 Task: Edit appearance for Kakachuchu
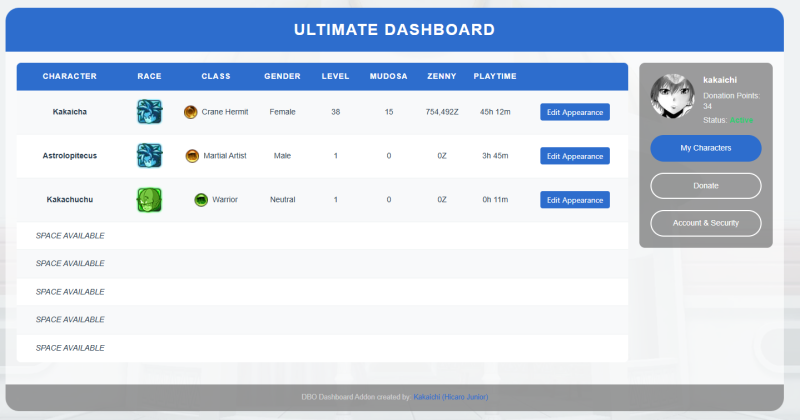pos(575,200)
